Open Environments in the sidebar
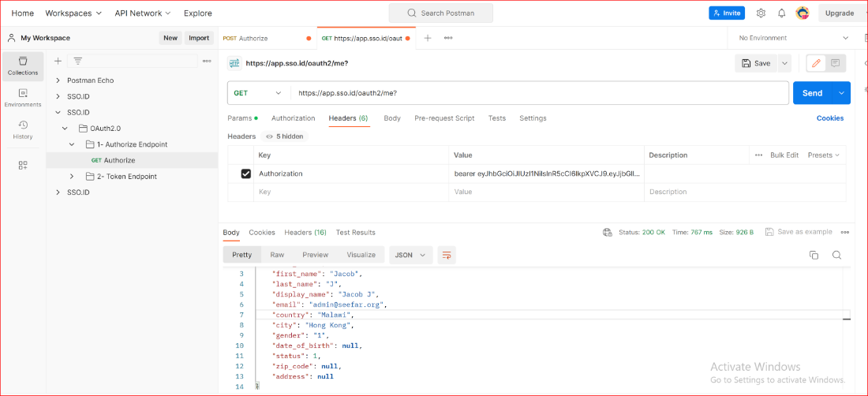 (x=23, y=97)
